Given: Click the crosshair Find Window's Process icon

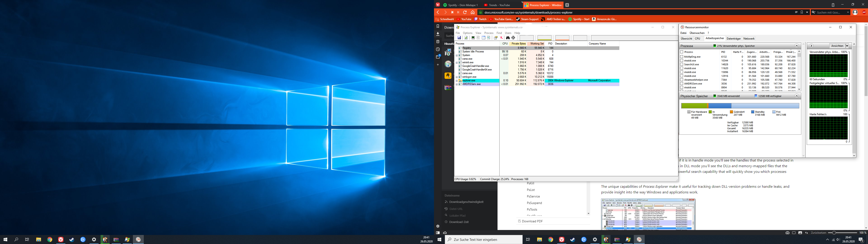Looking at the screenshot, I should point(513,38).
